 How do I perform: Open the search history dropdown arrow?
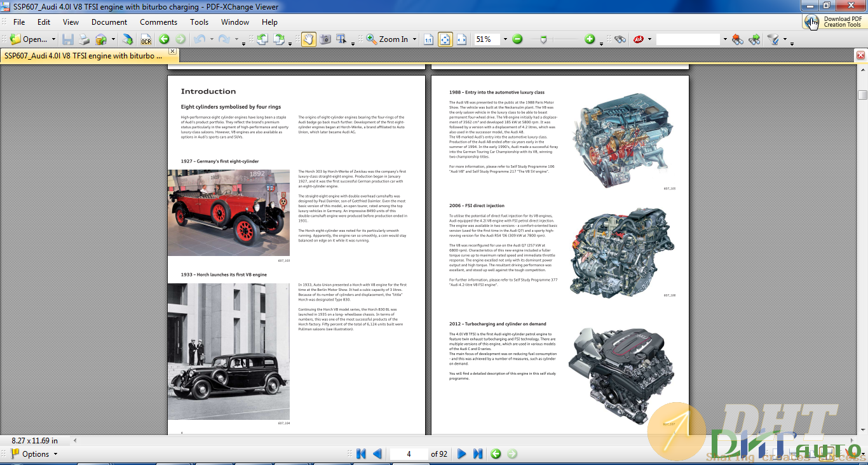[724, 39]
